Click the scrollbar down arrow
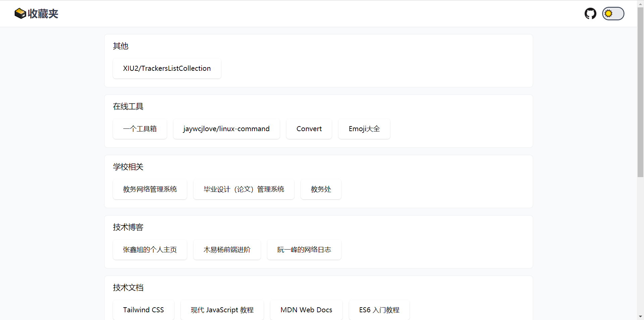 [x=640, y=316]
